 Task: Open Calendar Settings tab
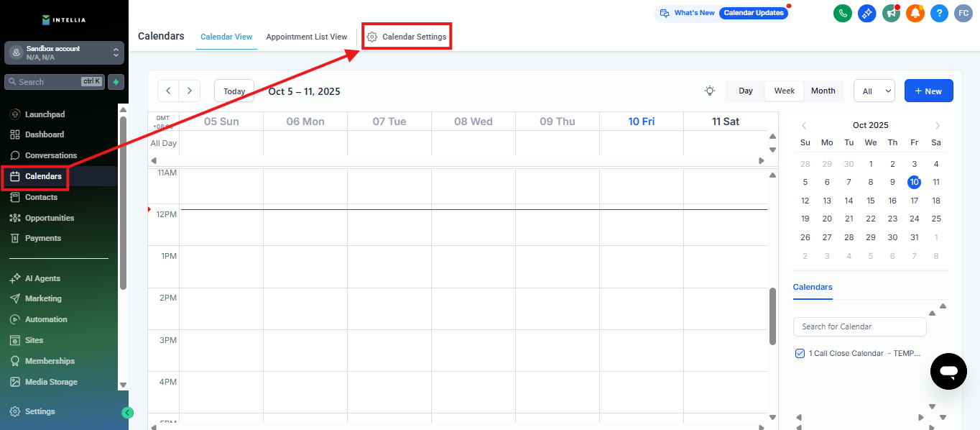point(407,37)
